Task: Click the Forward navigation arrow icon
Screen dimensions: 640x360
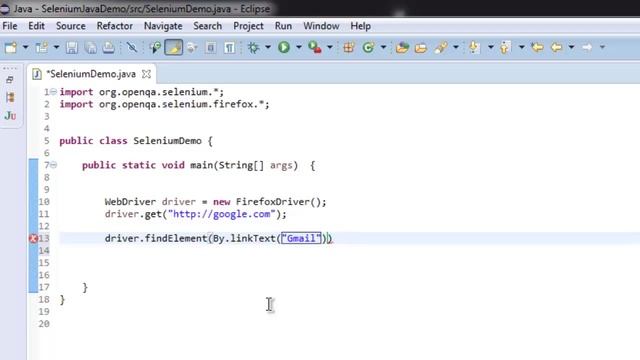Action: [x=587, y=48]
